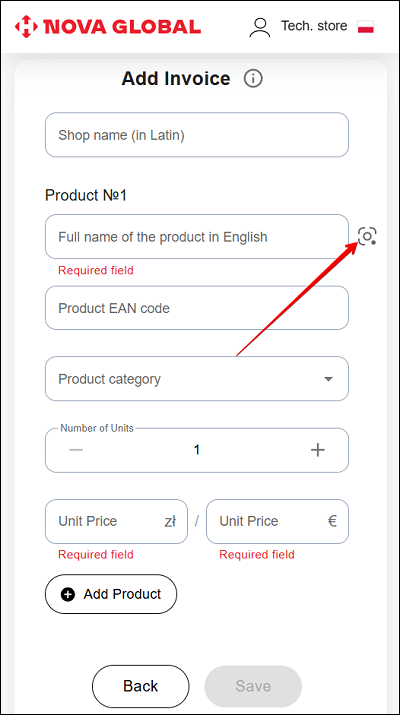Go back using the Back button
The height and width of the screenshot is (715, 400).
coord(140,686)
